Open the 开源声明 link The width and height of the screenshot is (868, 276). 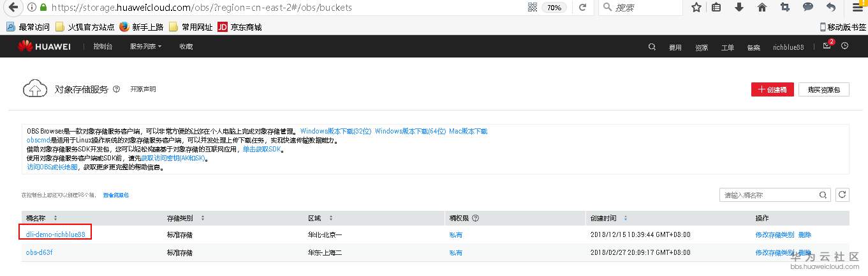coord(143,89)
